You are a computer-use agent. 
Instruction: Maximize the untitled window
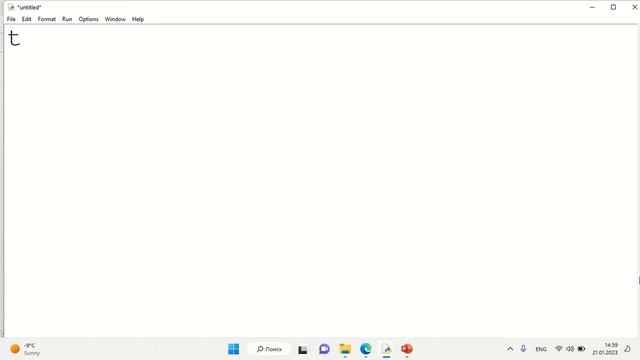point(613,7)
